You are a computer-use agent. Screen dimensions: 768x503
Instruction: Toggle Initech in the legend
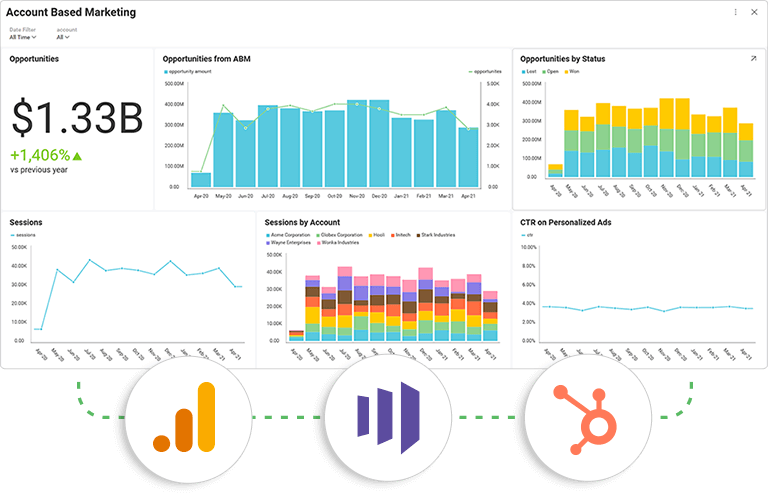point(400,235)
